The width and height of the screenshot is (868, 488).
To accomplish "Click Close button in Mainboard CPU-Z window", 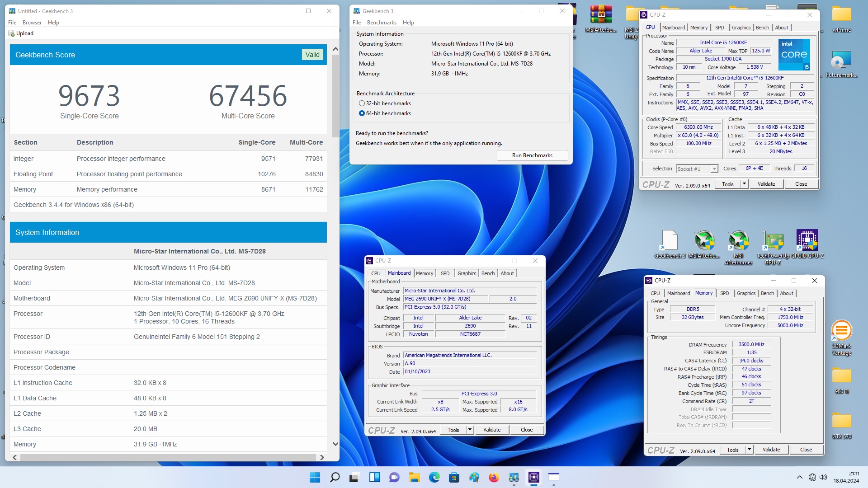I will tap(527, 430).
